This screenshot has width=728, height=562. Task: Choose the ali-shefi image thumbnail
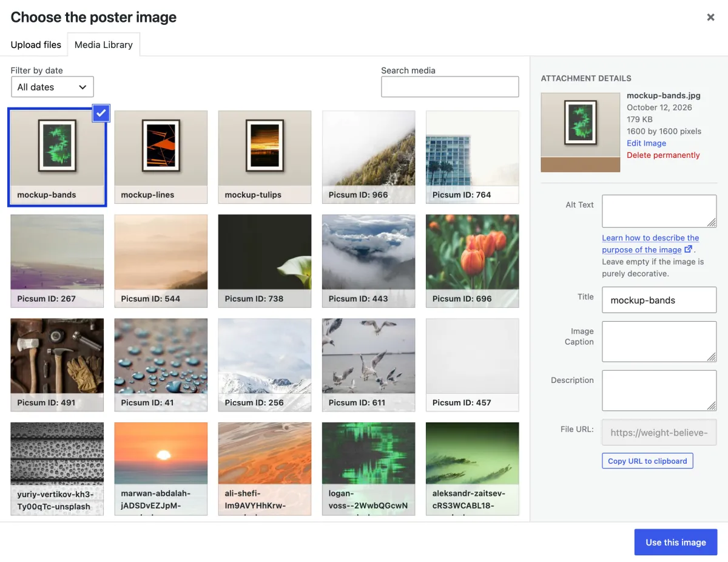pos(265,469)
